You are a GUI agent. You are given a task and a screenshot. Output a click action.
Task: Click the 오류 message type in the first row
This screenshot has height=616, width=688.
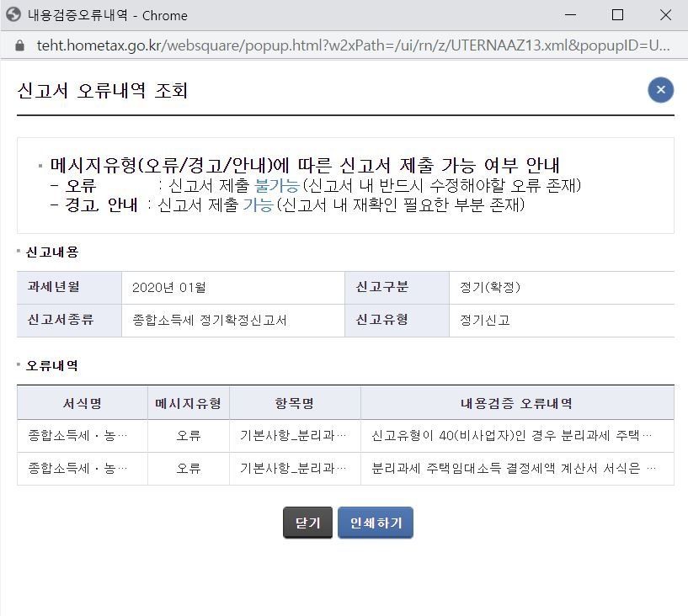click(188, 436)
